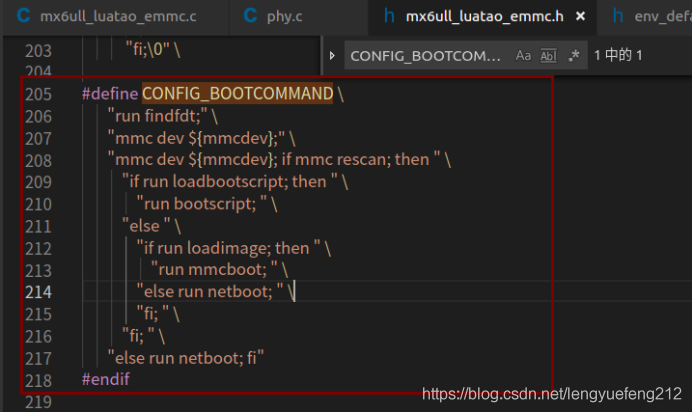Click line number 219 in the gutter
Screen dimensions: 692x413
click(38, 402)
